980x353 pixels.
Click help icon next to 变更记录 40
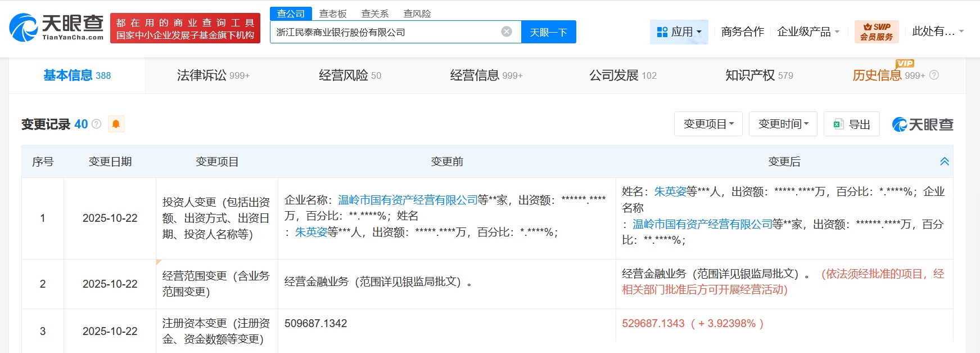point(97,124)
